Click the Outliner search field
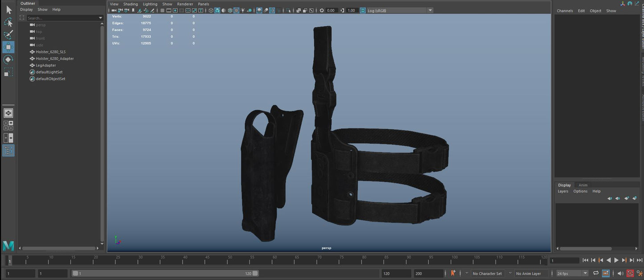644x280 pixels. [x=62, y=18]
